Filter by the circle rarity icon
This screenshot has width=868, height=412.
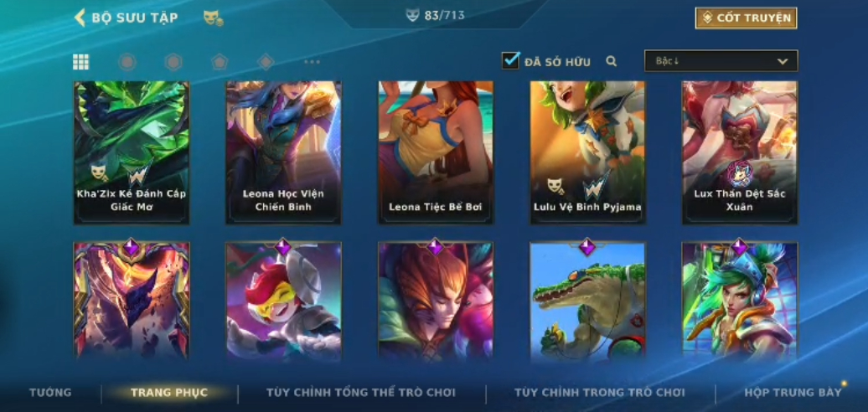point(127,62)
